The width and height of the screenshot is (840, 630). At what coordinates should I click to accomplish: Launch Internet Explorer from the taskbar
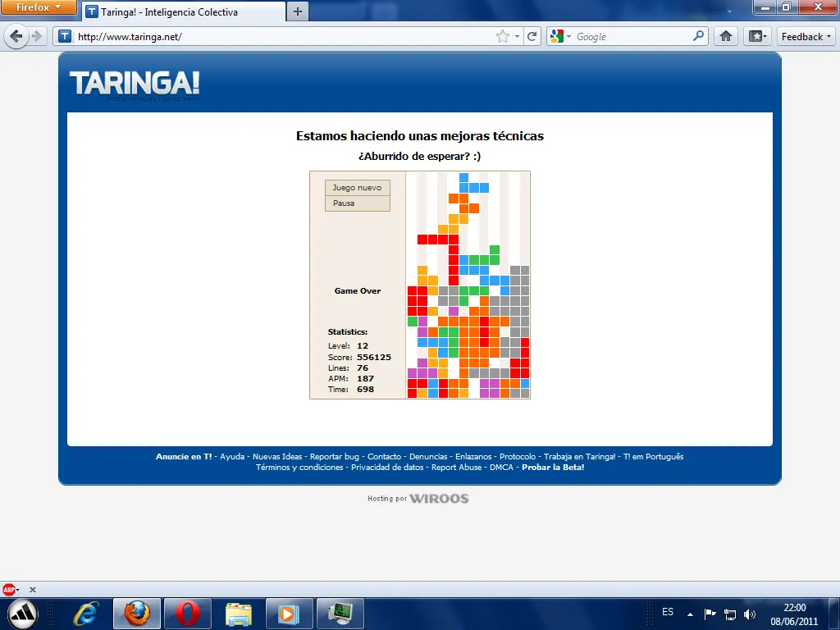click(87, 614)
